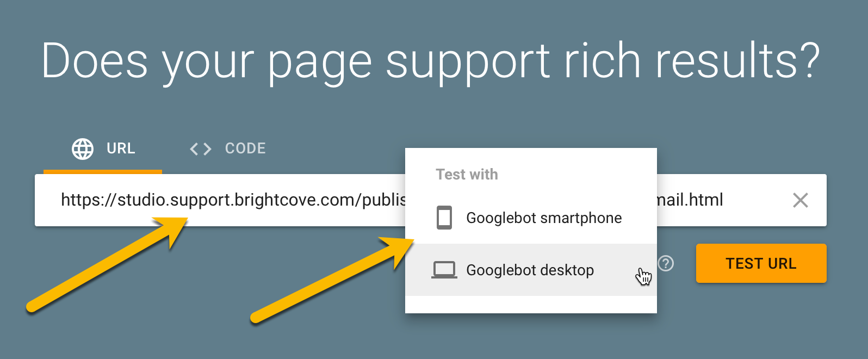Screen dimensions: 868x359
Task: Open the help question mark icon
Action: [x=666, y=263]
